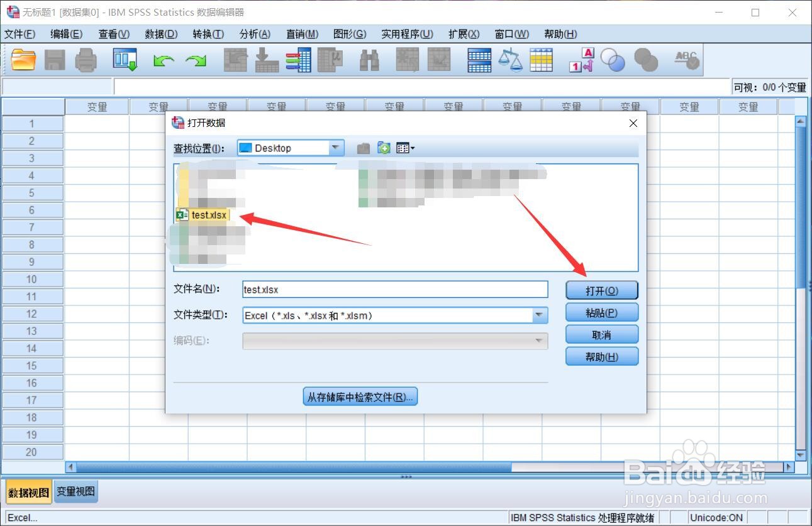Open the 分析 menu
This screenshot has width=812, height=526.
point(254,34)
